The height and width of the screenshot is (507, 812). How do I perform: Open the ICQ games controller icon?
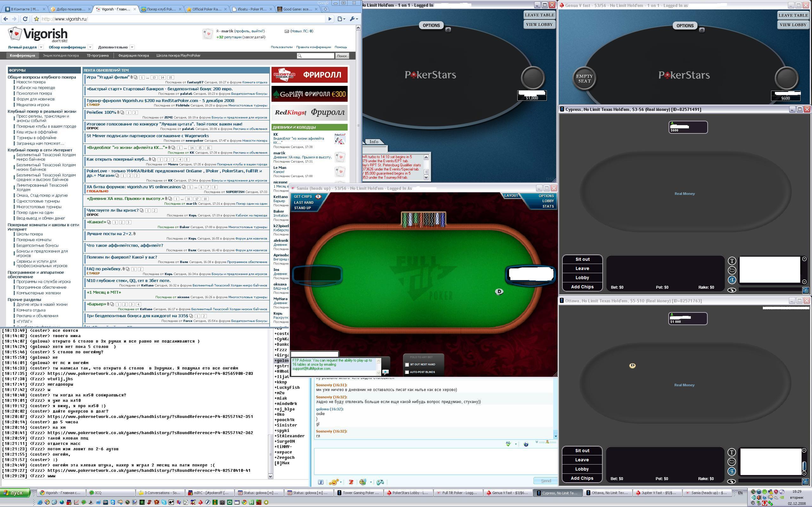point(380,482)
